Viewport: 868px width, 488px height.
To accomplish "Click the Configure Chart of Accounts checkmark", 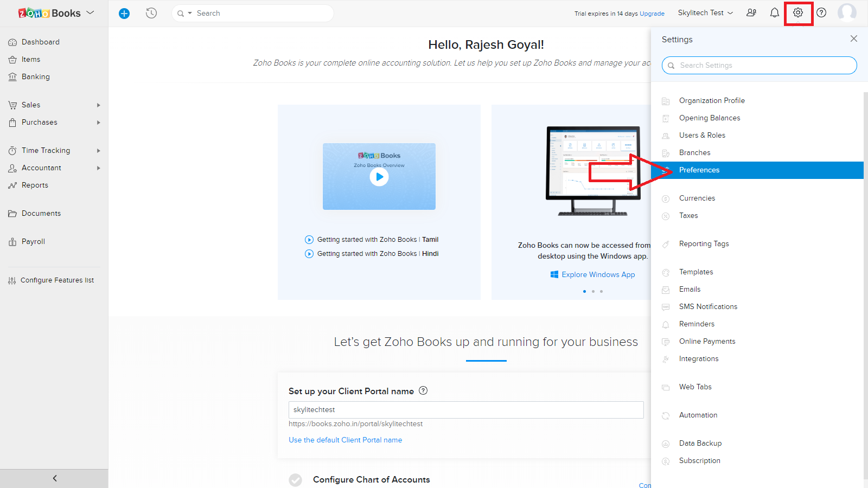I will click(x=295, y=480).
